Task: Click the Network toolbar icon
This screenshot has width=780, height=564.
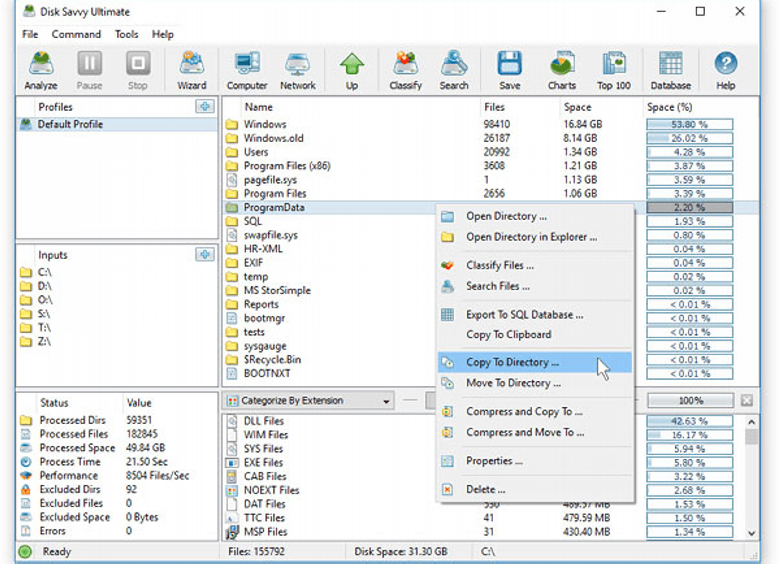Action: pyautogui.click(x=298, y=70)
